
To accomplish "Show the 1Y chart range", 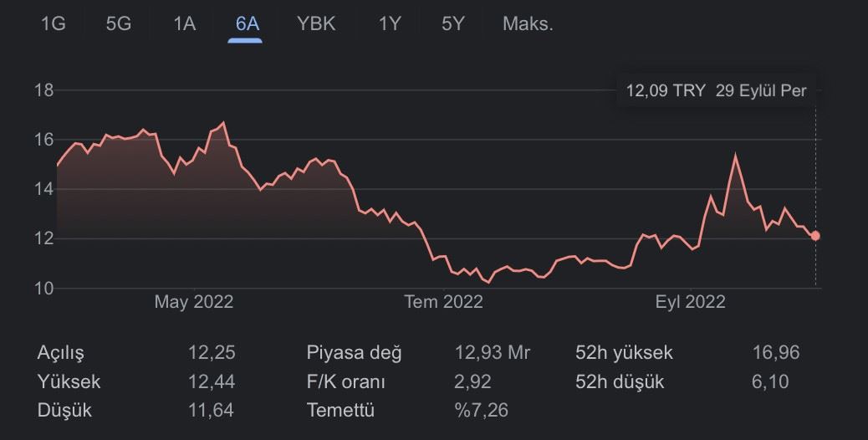I will 389,23.
